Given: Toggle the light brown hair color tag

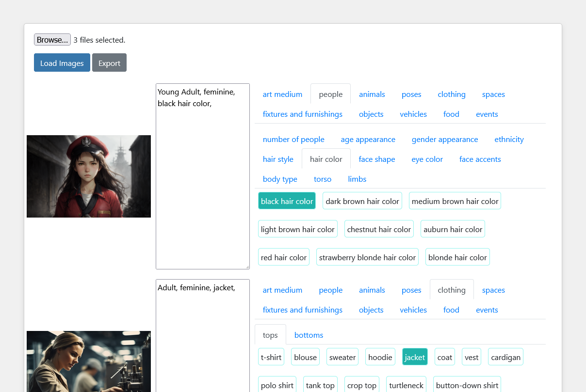Looking at the screenshot, I should pos(298,229).
